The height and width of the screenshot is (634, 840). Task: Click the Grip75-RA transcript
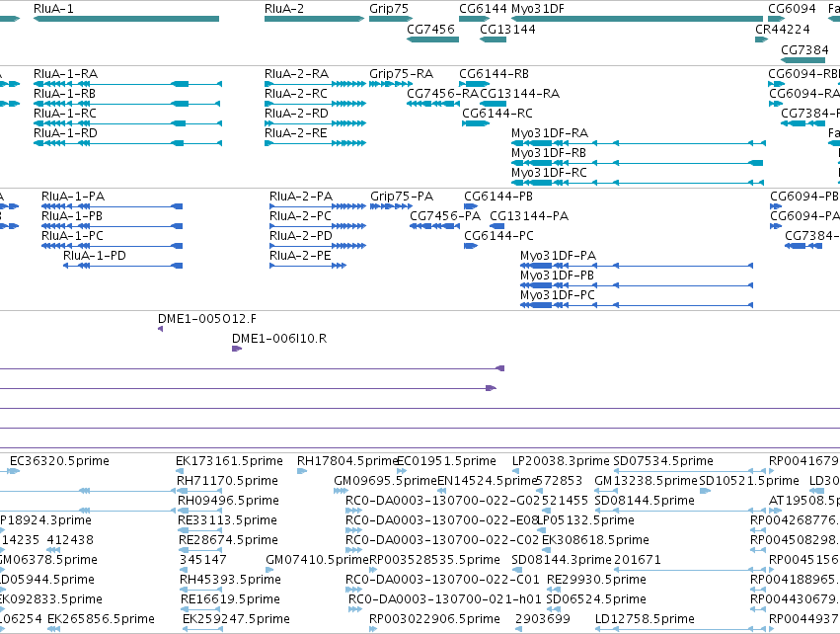click(391, 84)
